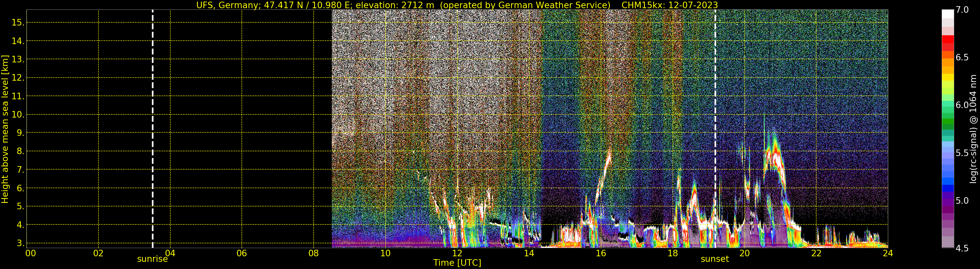Click the '14' time axis tick label
The width and height of the screenshot is (980, 269).
click(x=529, y=253)
